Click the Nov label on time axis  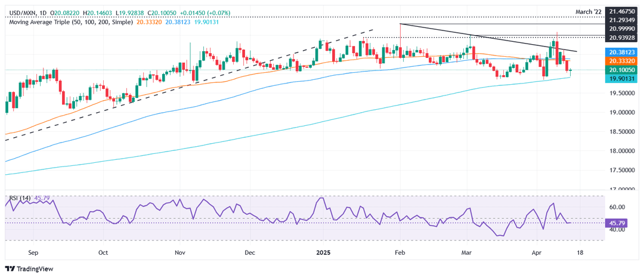coord(181,252)
